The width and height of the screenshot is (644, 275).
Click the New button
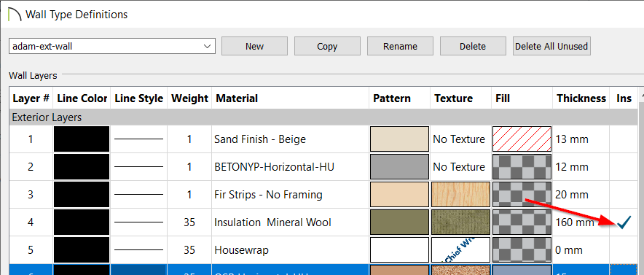tap(254, 46)
